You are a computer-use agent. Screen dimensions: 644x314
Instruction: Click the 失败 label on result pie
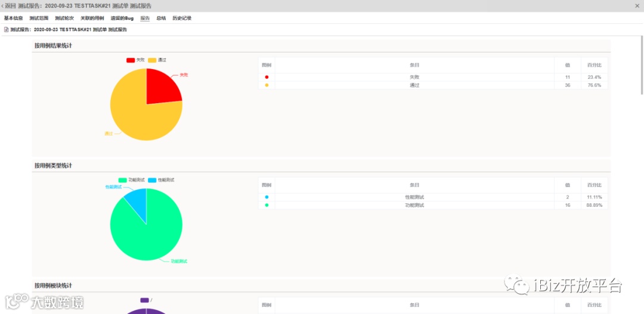[184, 75]
